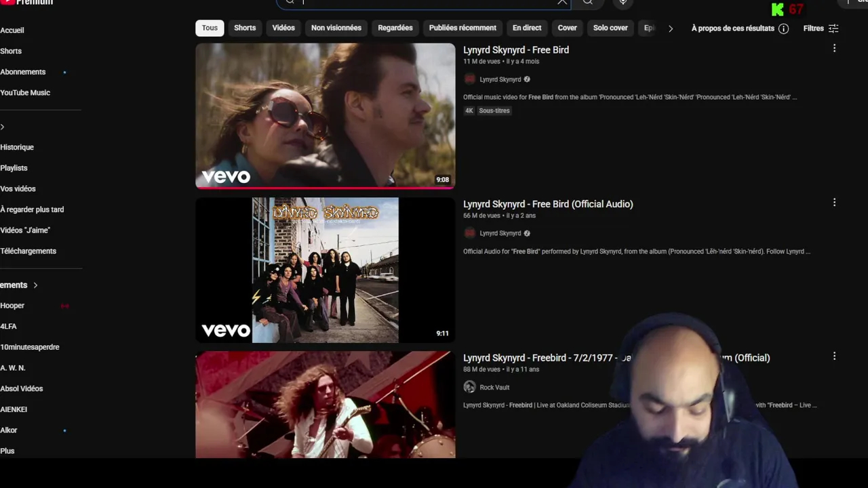Click "66 M de vues • il y a 2 ans"

[x=500, y=216]
